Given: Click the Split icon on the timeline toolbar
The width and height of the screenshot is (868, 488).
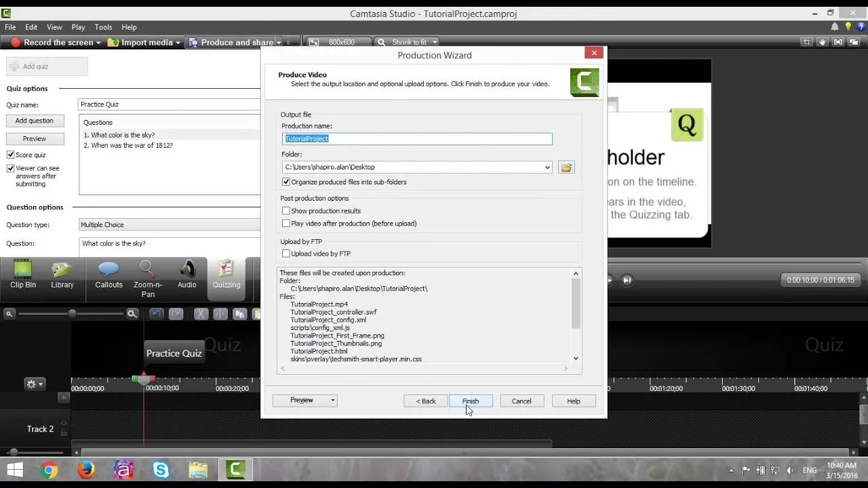Looking at the screenshot, I should (x=220, y=314).
